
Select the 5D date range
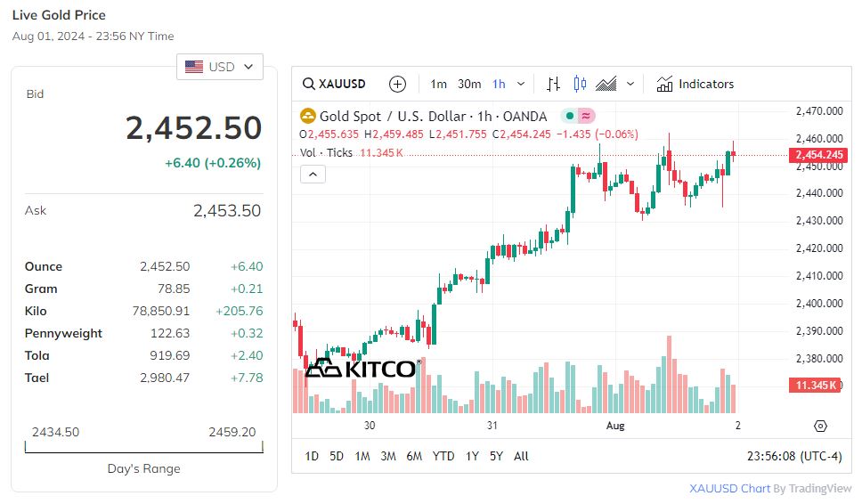(x=337, y=456)
